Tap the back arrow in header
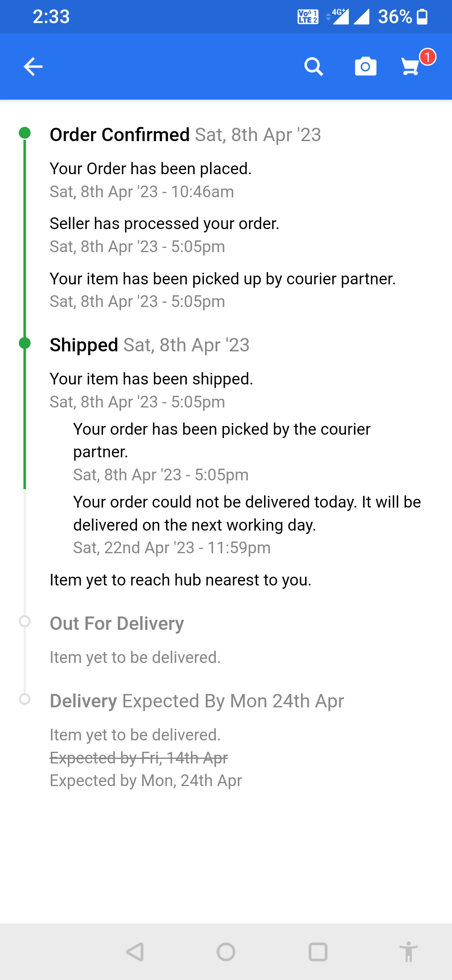Viewport: 452px width, 980px height. [x=33, y=67]
